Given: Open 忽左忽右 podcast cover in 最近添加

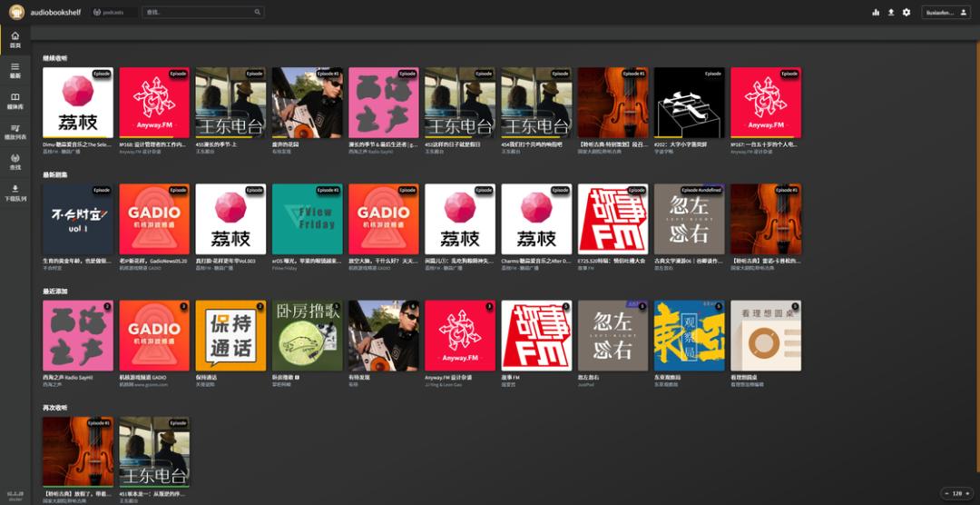Looking at the screenshot, I should coord(613,335).
